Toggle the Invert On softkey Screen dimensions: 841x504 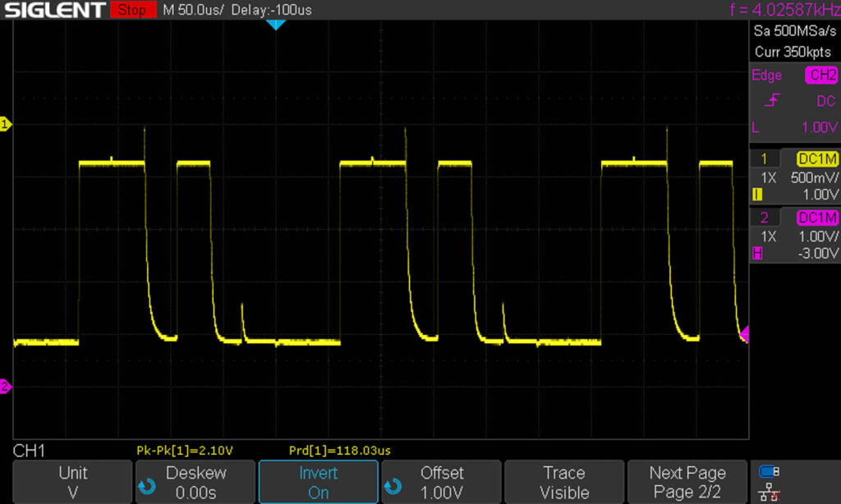tap(318, 482)
